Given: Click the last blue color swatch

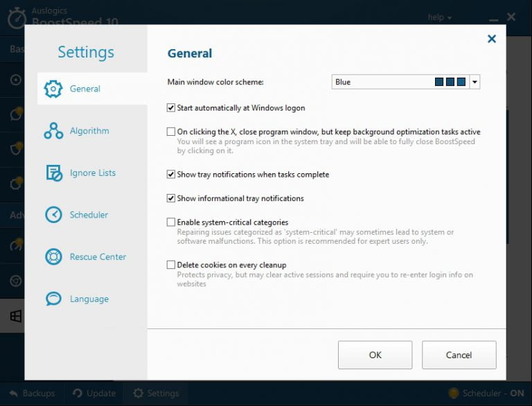Looking at the screenshot, I should 461,82.
